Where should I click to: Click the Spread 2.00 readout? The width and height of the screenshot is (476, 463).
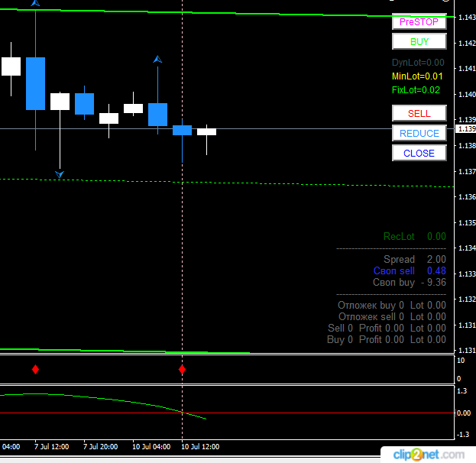415,259
